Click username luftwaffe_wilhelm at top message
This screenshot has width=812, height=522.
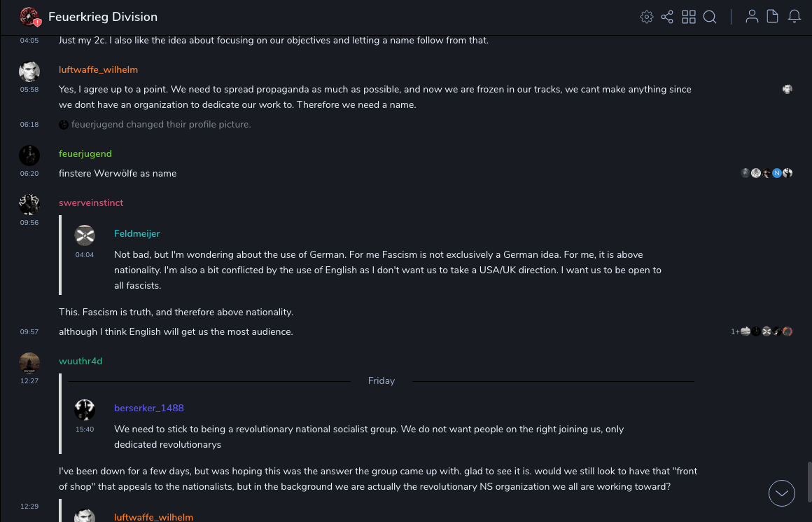[x=98, y=69]
